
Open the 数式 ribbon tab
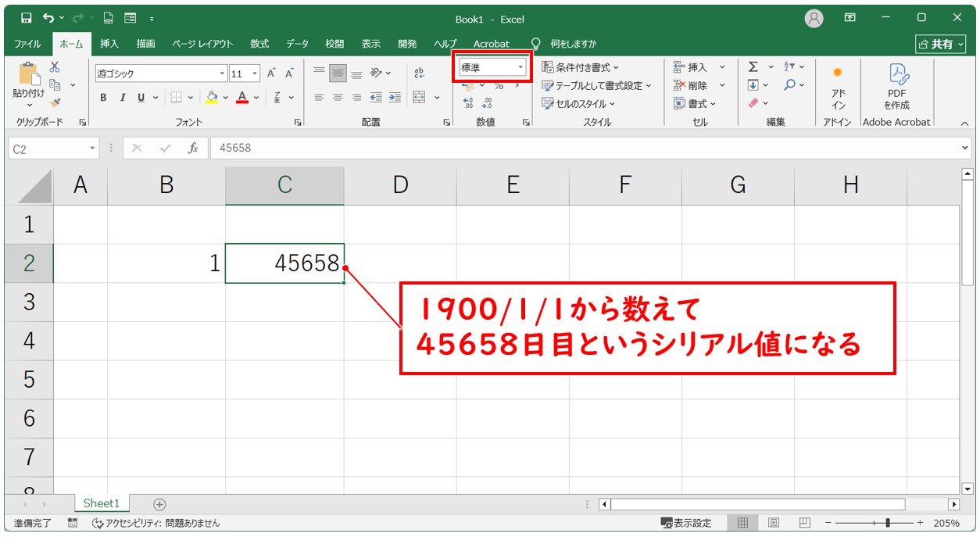(259, 45)
